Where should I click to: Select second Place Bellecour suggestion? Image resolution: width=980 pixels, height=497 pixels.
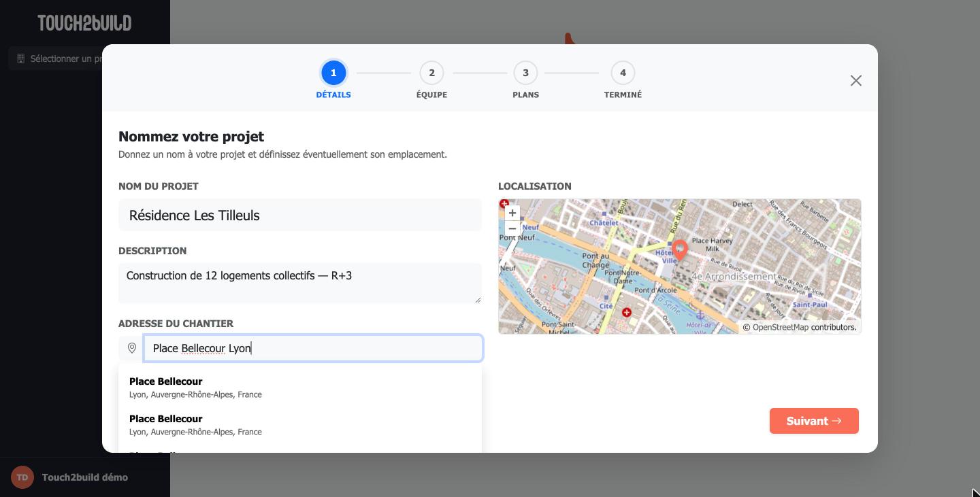300,425
